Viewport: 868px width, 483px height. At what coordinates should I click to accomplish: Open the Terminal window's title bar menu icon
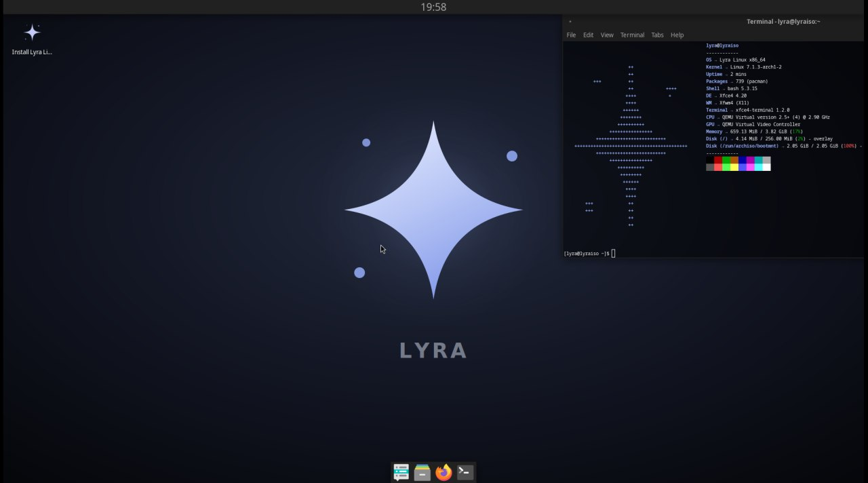(570, 22)
